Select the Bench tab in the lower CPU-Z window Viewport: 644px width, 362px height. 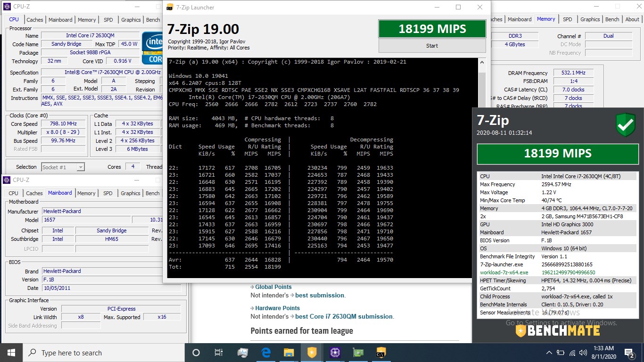[153, 193]
